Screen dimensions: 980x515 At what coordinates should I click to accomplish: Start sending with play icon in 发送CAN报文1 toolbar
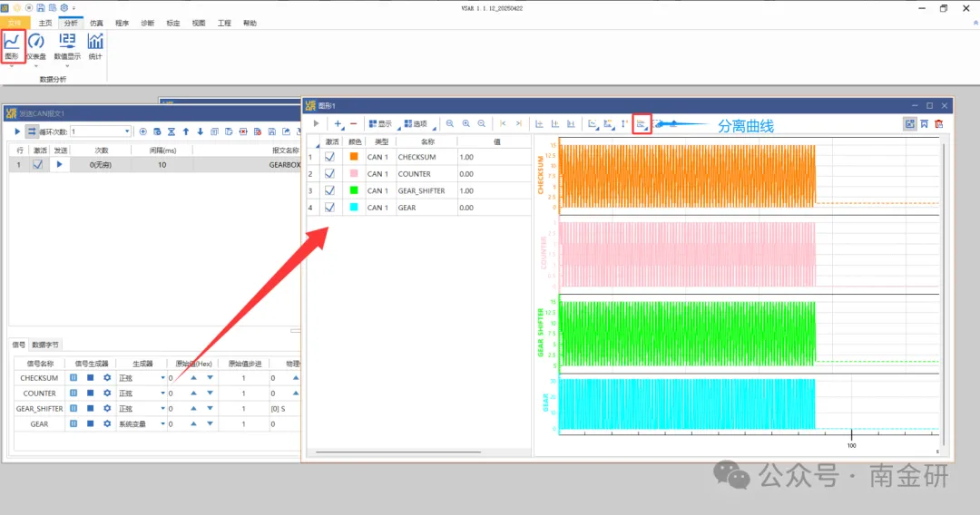coord(17,131)
